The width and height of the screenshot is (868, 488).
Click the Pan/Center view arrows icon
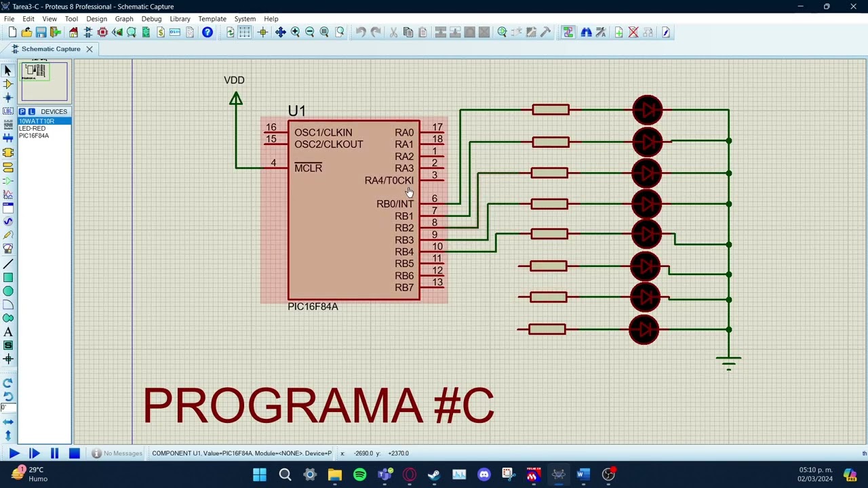[x=280, y=33]
